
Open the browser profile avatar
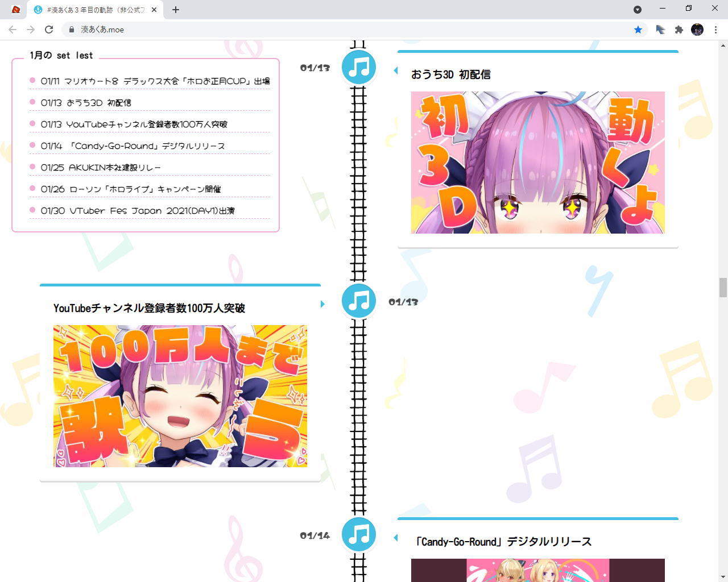point(697,30)
